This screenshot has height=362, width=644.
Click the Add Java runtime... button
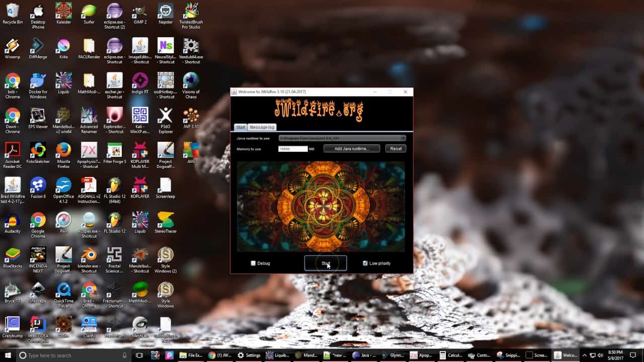coord(352,148)
